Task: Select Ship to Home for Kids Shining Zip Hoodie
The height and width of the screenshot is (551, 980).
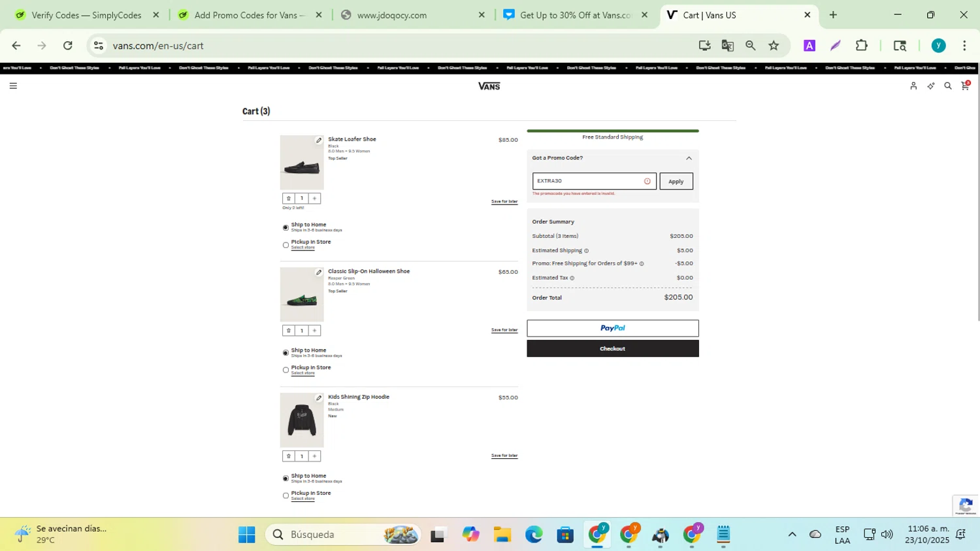Action: [286, 478]
